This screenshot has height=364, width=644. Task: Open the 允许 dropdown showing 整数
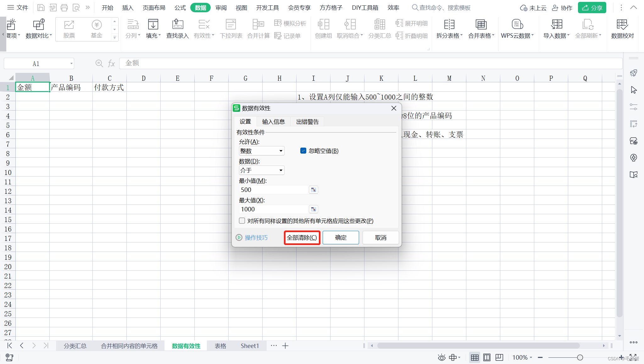281,151
